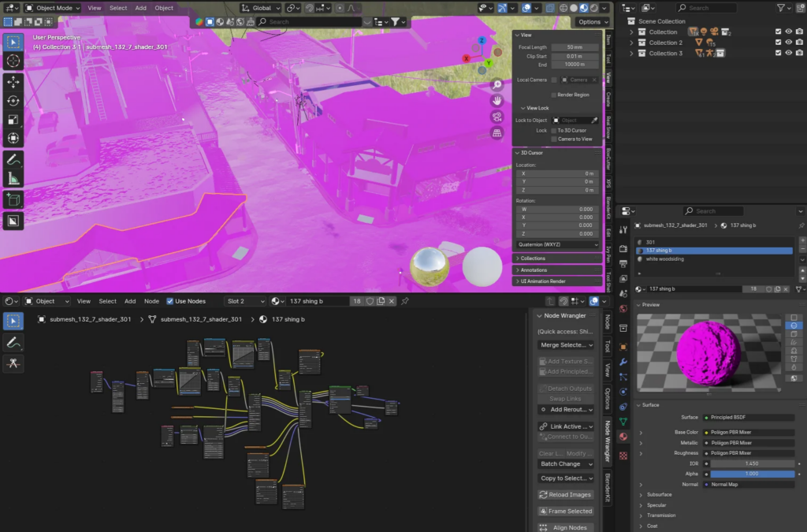The width and height of the screenshot is (807, 532).
Task: Open Quaternion (WXYZ) rotation mode dropdown
Action: click(x=558, y=244)
